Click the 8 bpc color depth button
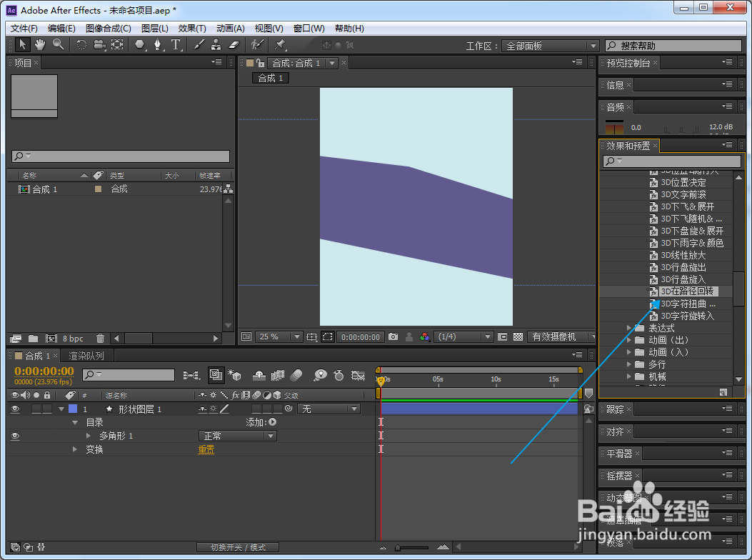 click(73, 339)
